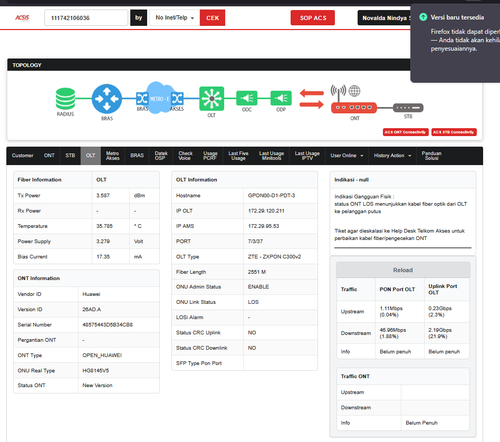Click the search number input field

86,18
